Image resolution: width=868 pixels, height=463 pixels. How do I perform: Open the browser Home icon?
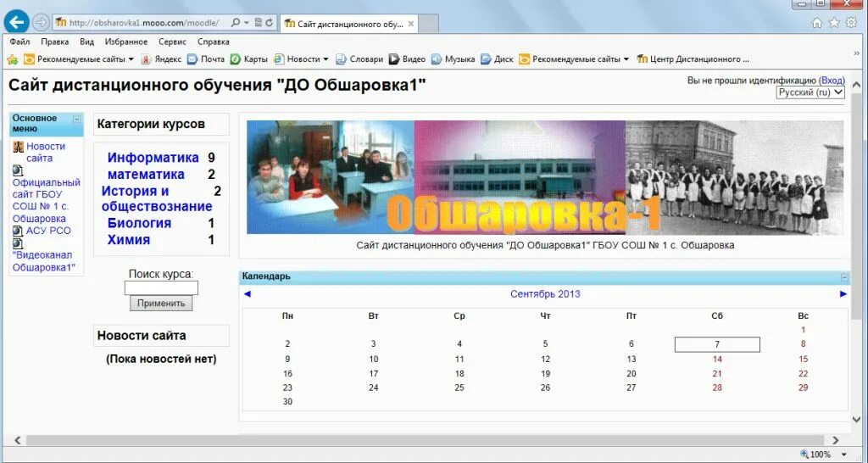click(816, 23)
